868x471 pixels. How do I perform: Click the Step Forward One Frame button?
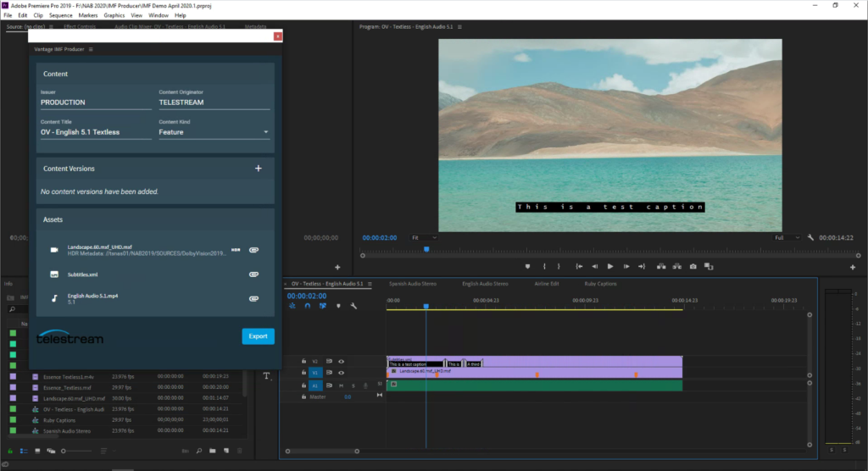tap(626, 266)
